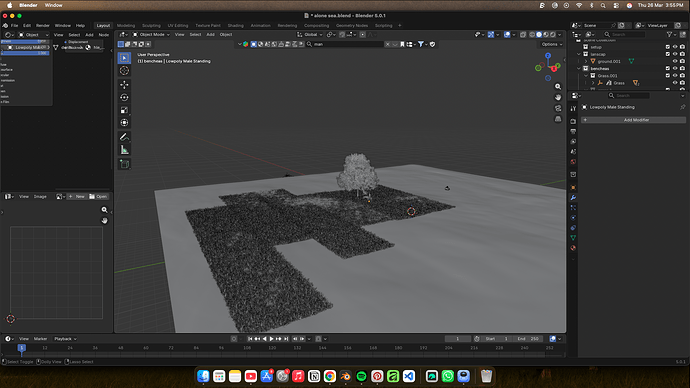The image size is (690, 388).
Task: Select the Add Cube tool
Action: pyautogui.click(x=125, y=164)
